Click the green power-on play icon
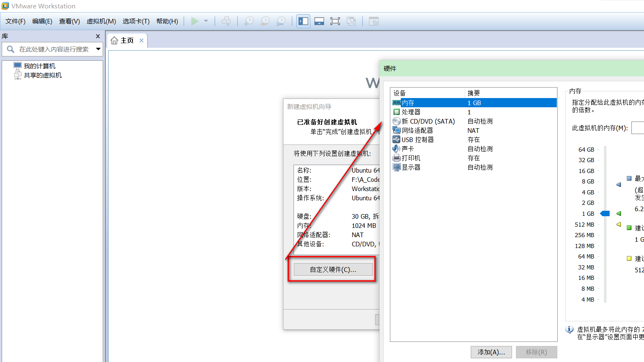The image size is (644, 362). (195, 21)
